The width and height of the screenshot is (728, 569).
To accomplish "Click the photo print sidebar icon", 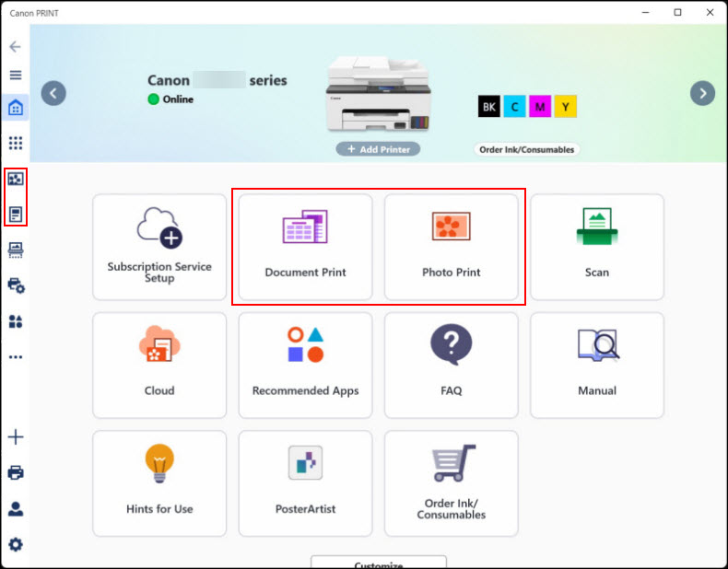I will pos(15,180).
